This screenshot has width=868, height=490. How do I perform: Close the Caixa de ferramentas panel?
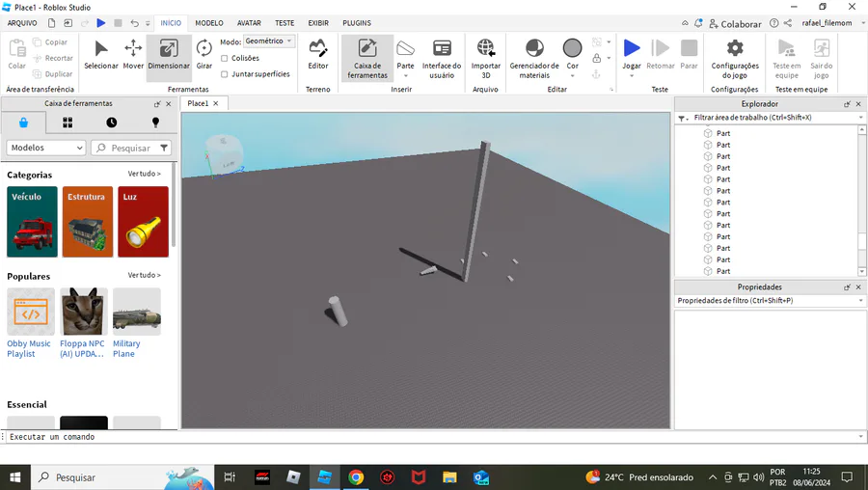(x=169, y=103)
